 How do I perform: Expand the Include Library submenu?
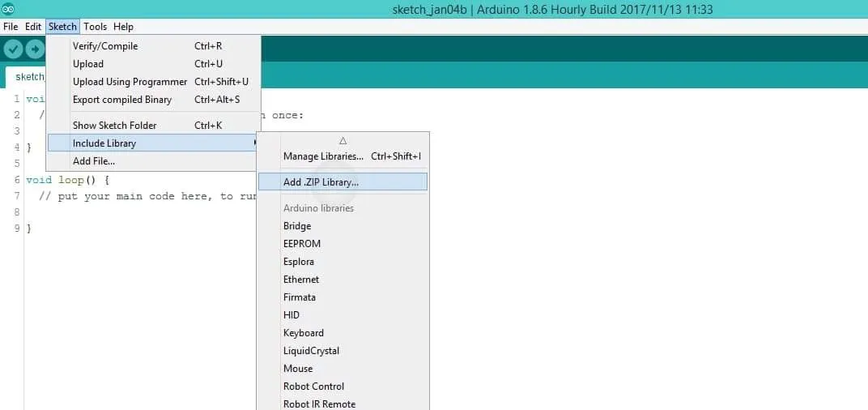pyautogui.click(x=153, y=143)
